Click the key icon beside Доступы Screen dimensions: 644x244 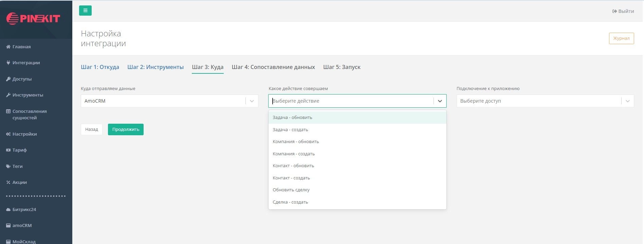click(8, 79)
